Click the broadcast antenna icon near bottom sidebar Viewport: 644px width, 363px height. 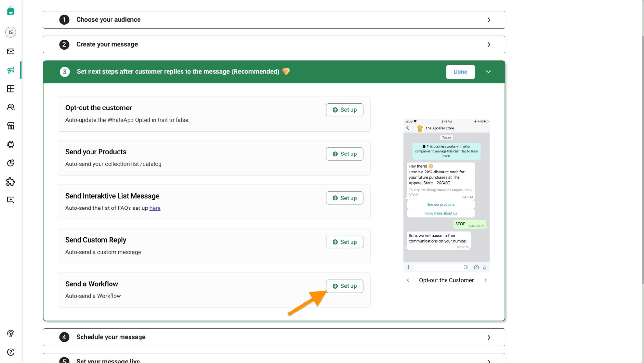click(x=11, y=334)
